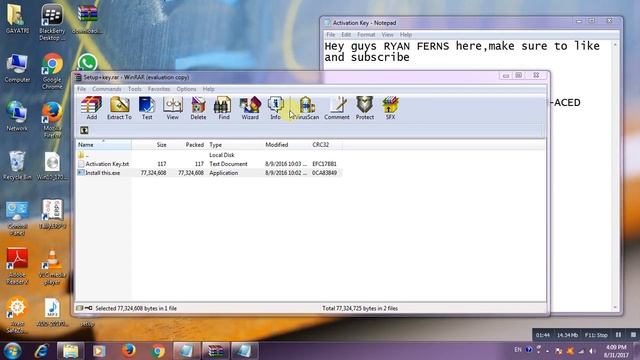This screenshot has width=640, height=360.
Task: Sort by the Type column header
Action: pyautogui.click(x=235, y=145)
